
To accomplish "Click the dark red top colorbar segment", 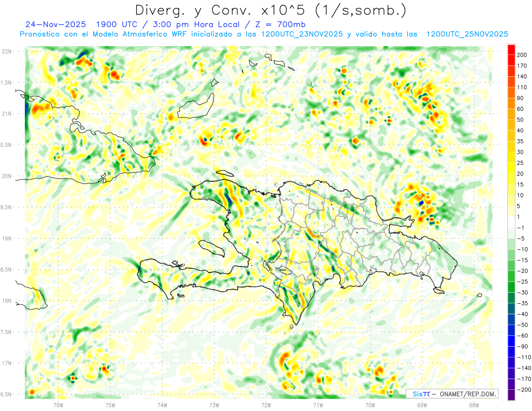I will (x=511, y=50).
